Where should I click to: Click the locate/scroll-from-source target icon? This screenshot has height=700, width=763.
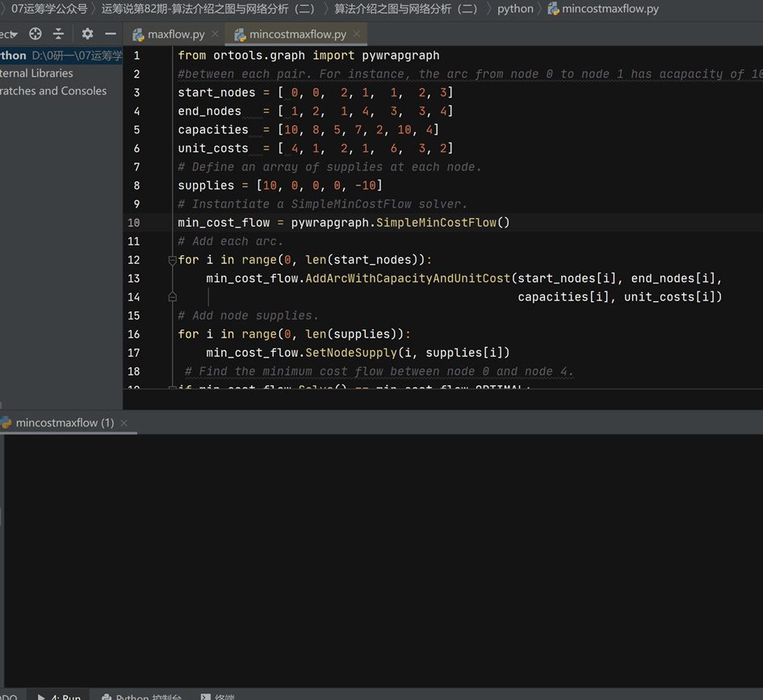(x=35, y=34)
